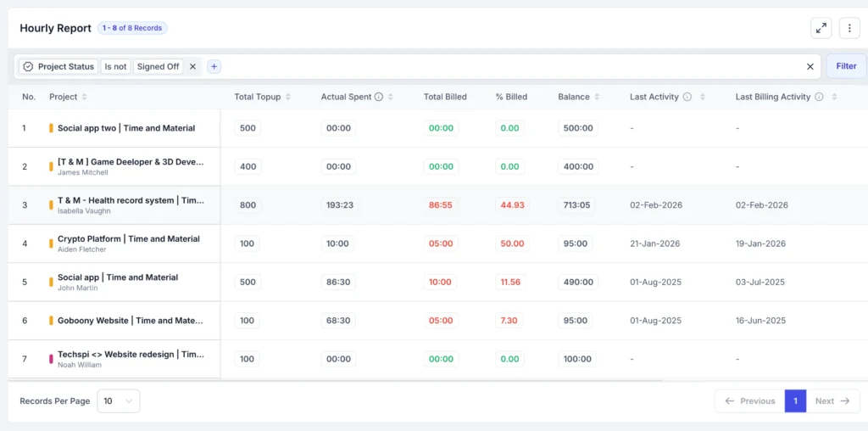Viewport: 868px width, 431px height.
Task: Click the Balance value 500:00
Action: pyautogui.click(x=578, y=128)
